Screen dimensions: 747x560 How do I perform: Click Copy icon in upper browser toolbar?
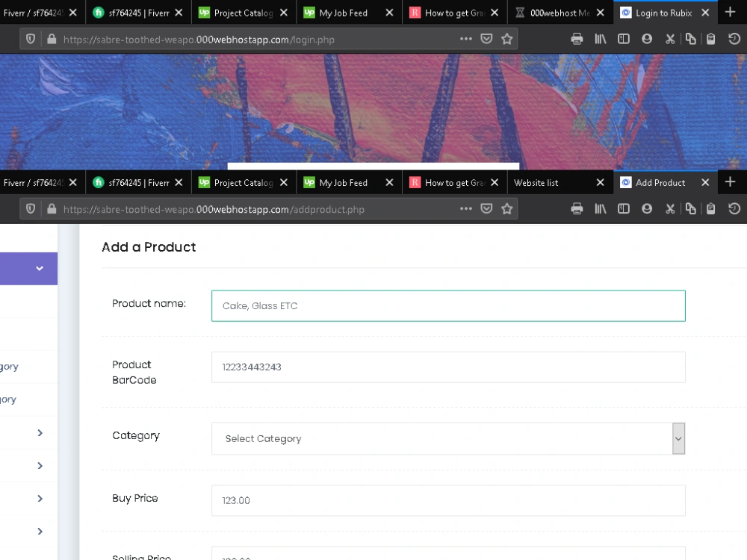[x=690, y=39]
